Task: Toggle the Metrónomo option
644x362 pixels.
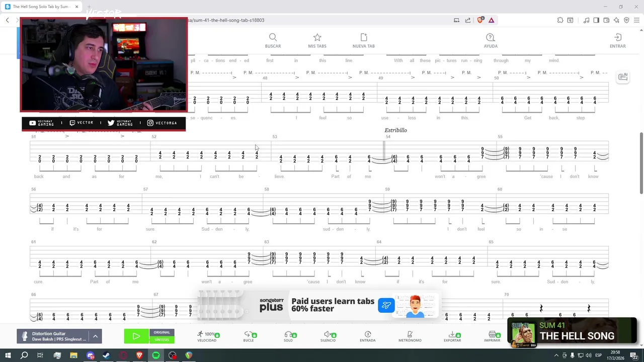Action: pos(410,336)
